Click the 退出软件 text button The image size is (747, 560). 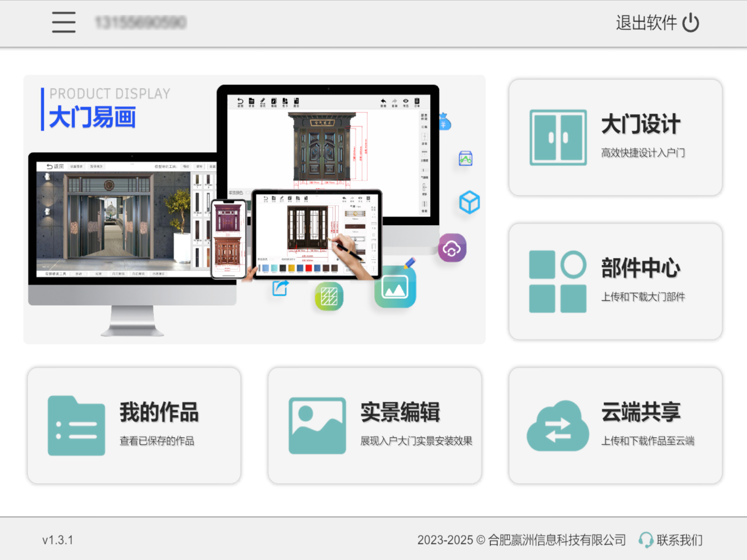click(646, 23)
